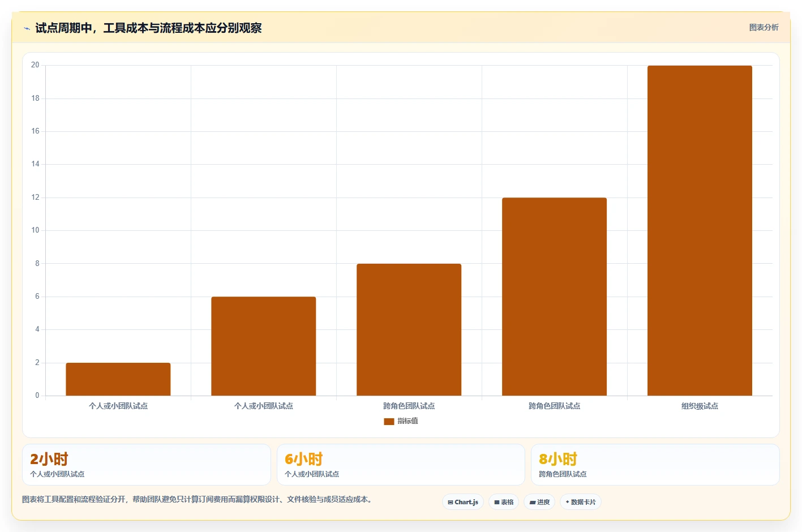Image resolution: width=802 pixels, height=532 pixels.
Task: Click the Chart.js chip
Action: (x=462, y=502)
